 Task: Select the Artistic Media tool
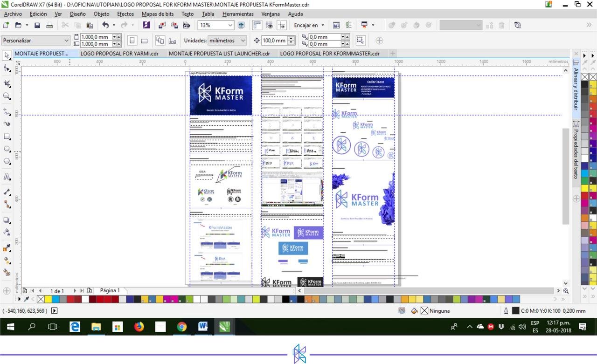pyautogui.click(x=7, y=124)
